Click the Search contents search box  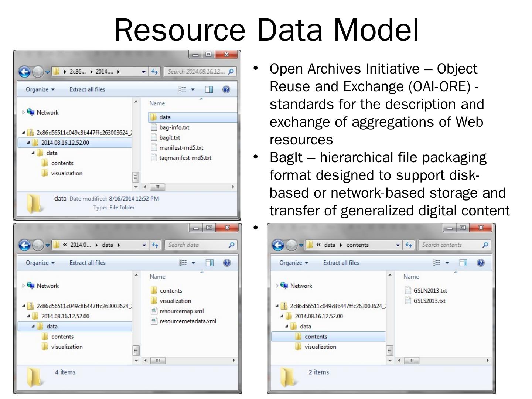tap(454, 245)
